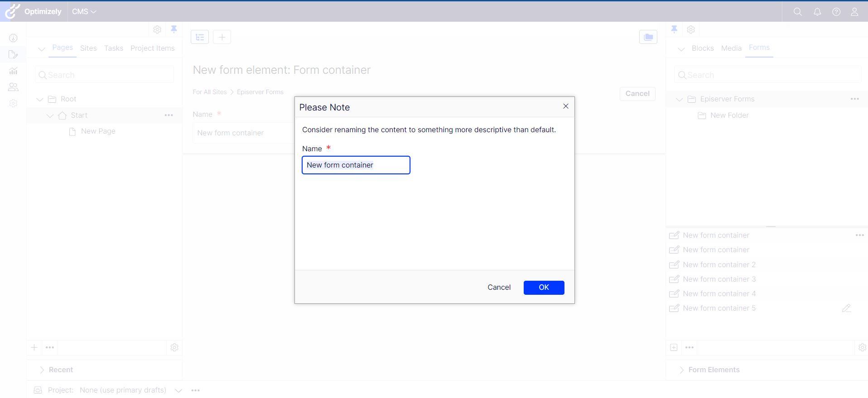Screen dimensions: 868x398
Task: Unpin the left navigation pane
Action: 174,29
